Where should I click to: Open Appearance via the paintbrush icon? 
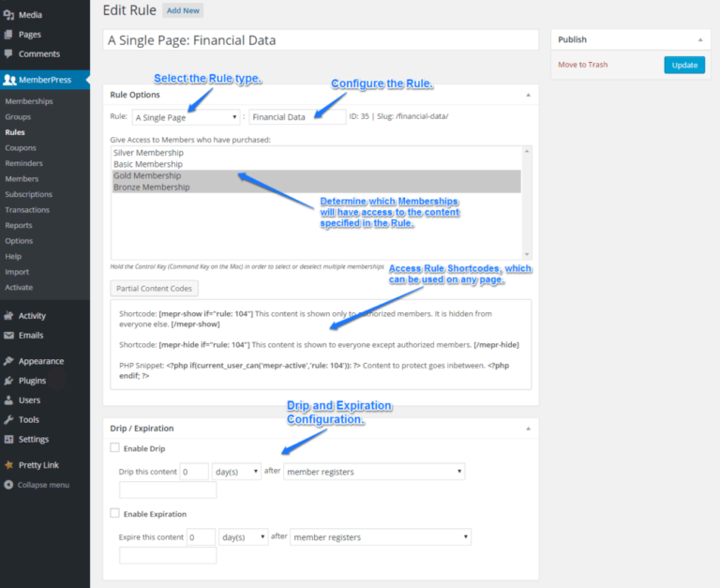coord(8,361)
